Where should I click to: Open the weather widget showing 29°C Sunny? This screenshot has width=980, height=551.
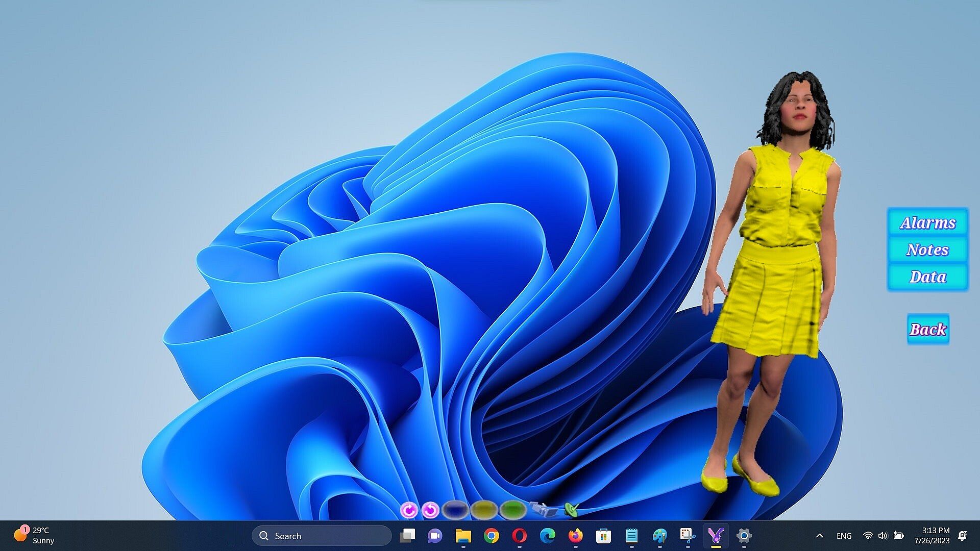[x=35, y=535]
